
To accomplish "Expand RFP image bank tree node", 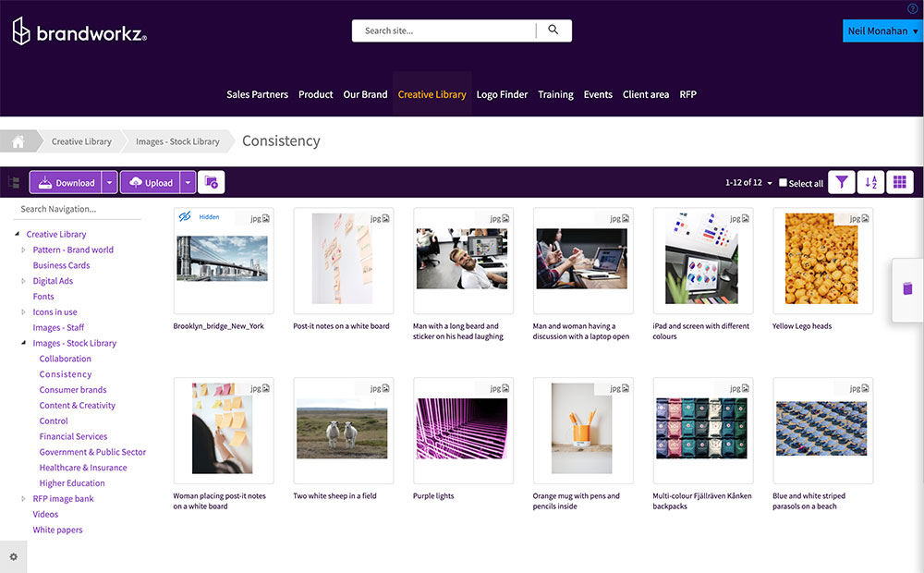I will pos(24,499).
